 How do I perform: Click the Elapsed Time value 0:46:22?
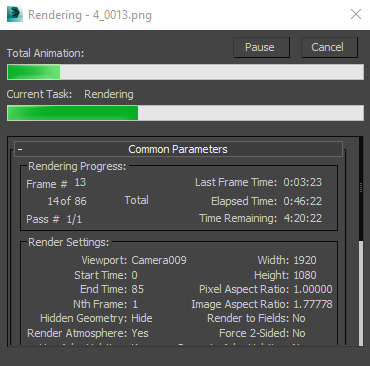302,201
